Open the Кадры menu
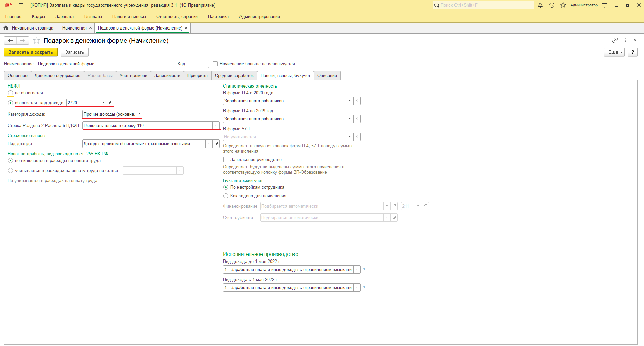The height and width of the screenshot is (346, 644). [x=38, y=16]
